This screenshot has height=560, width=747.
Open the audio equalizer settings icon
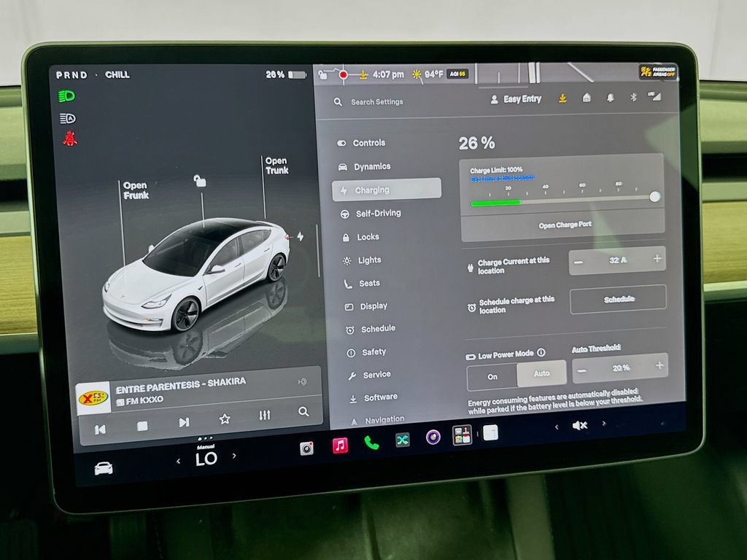[x=265, y=415]
